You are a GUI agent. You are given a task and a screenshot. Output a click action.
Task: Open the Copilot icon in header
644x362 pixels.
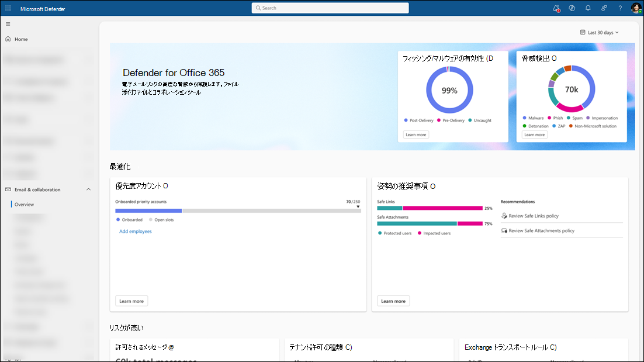572,8
